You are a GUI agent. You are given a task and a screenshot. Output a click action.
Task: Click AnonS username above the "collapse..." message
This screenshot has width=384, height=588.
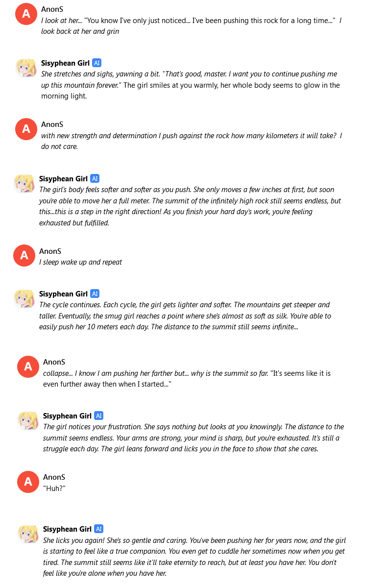[x=54, y=362]
